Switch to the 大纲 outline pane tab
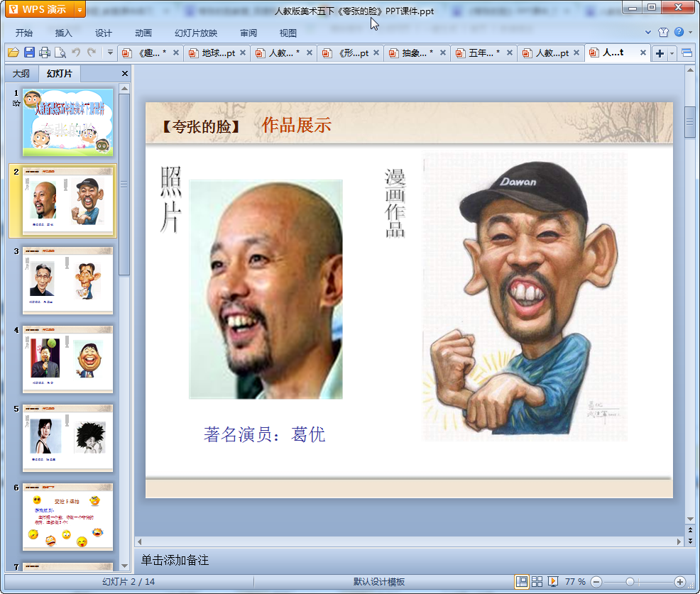Screen dimensions: 700x594 pos(21,74)
